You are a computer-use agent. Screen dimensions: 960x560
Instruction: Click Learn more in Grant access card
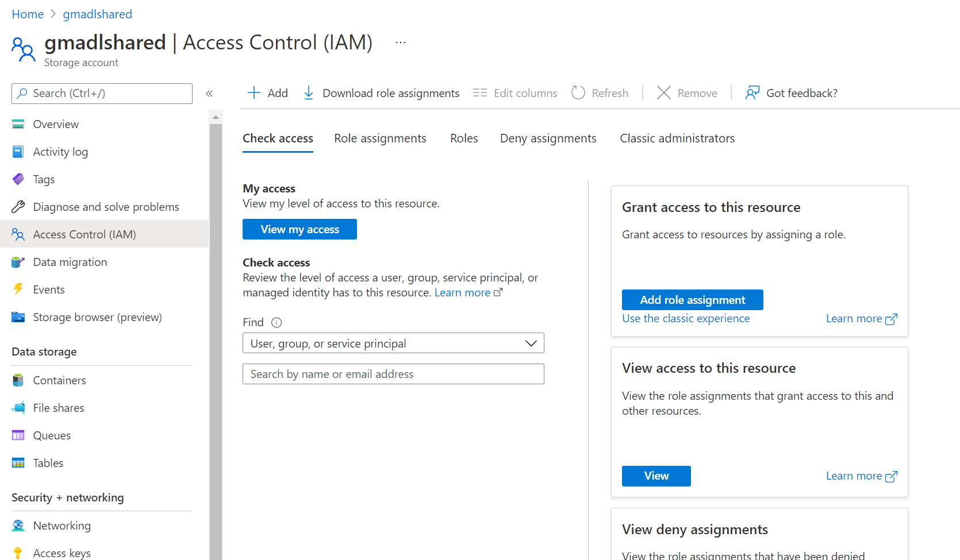coord(854,318)
